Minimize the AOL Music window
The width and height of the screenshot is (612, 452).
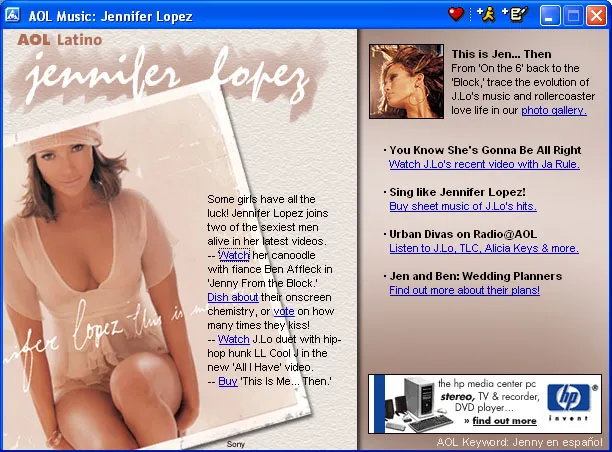point(550,16)
